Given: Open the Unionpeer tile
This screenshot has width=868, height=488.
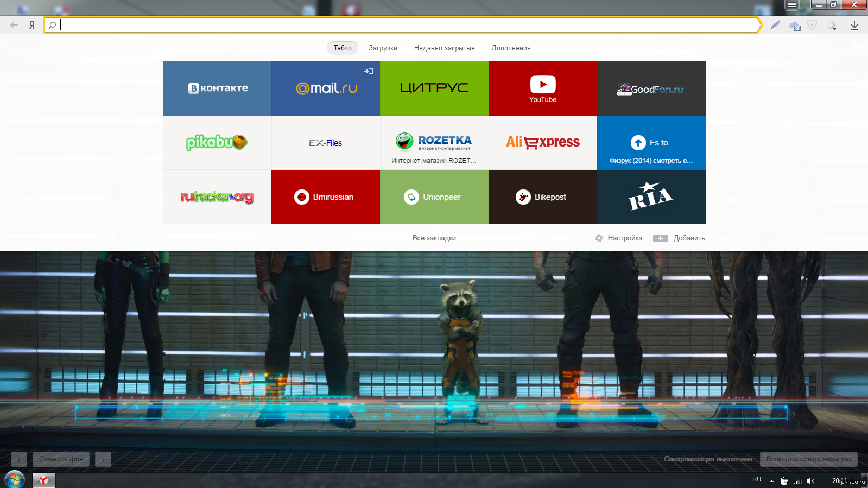Looking at the screenshot, I should 434,197.
